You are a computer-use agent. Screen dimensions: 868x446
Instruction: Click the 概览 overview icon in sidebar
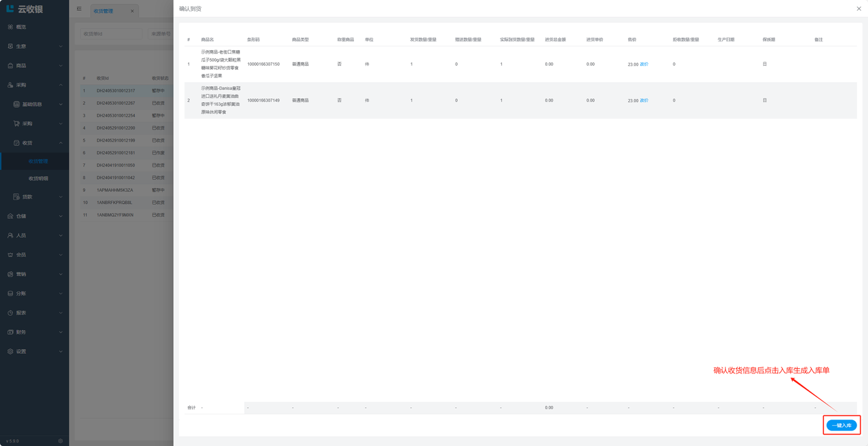(10, 27)
